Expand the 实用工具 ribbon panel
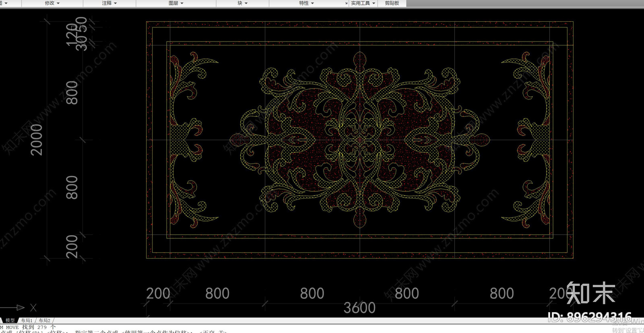644x333 pixels. pos(363,3)
